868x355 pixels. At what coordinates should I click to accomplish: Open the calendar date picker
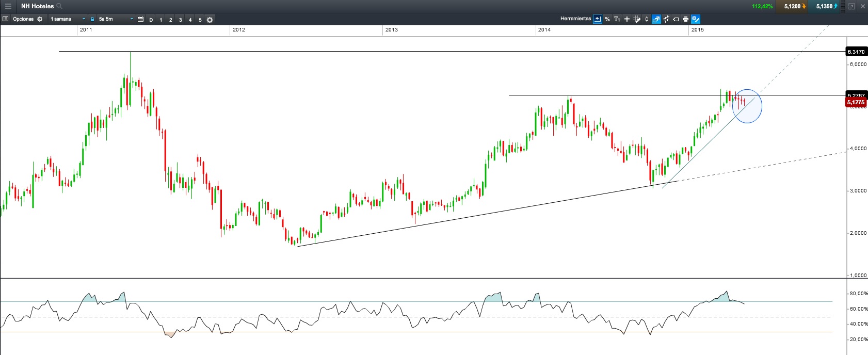140,19
